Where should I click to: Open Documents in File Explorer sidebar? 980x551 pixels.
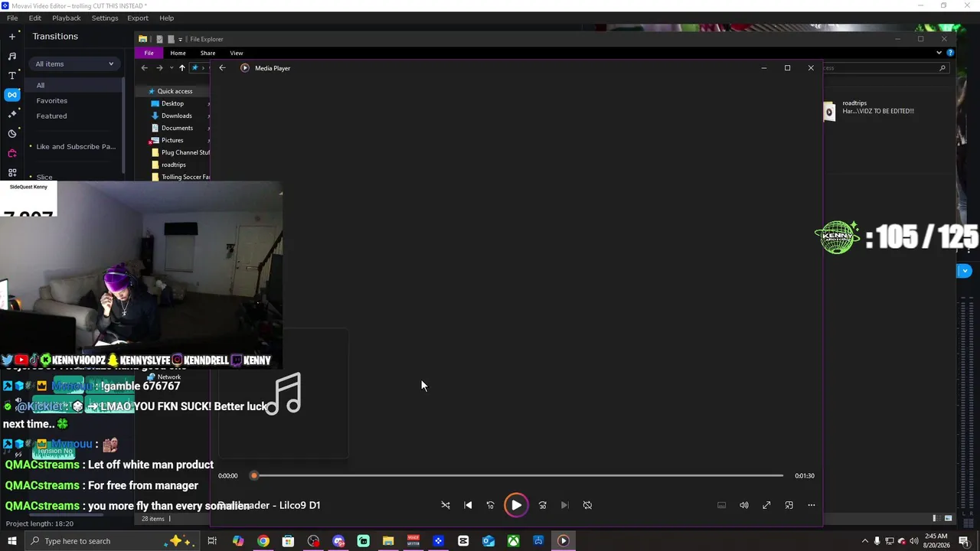point(177,128)
